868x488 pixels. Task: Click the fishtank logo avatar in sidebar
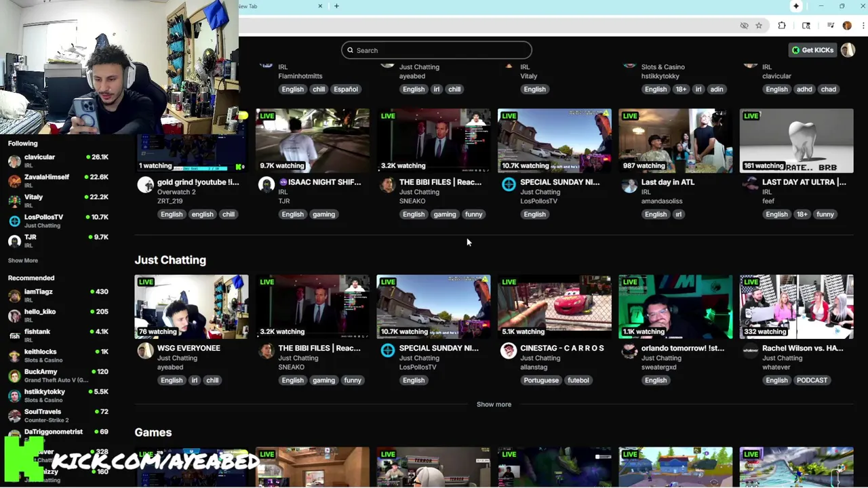(14, 335)
